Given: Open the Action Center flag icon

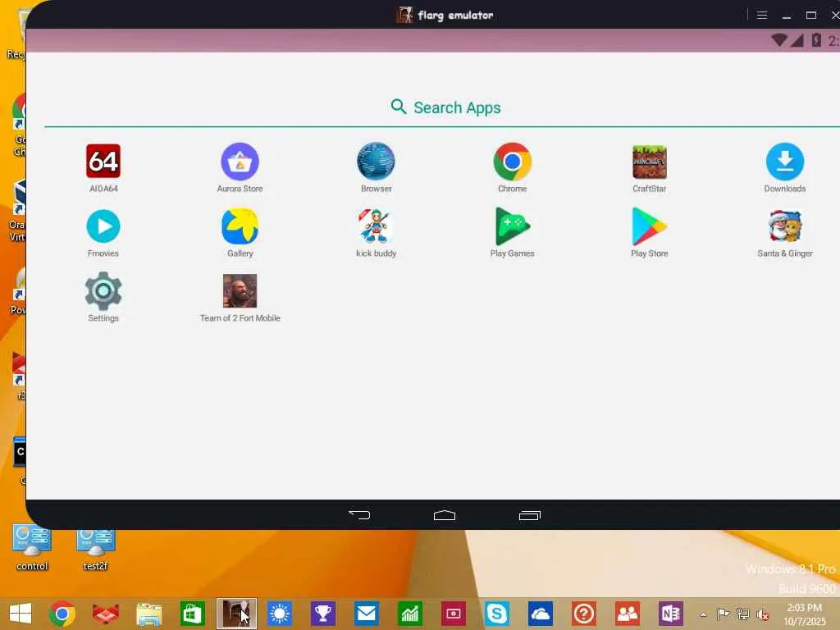Looking at the screenshot, I should [724, 614].
